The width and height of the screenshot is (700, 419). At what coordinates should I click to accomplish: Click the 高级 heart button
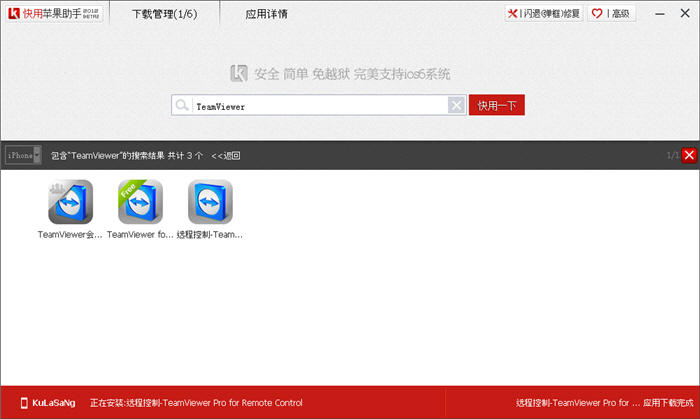(612, 13)
